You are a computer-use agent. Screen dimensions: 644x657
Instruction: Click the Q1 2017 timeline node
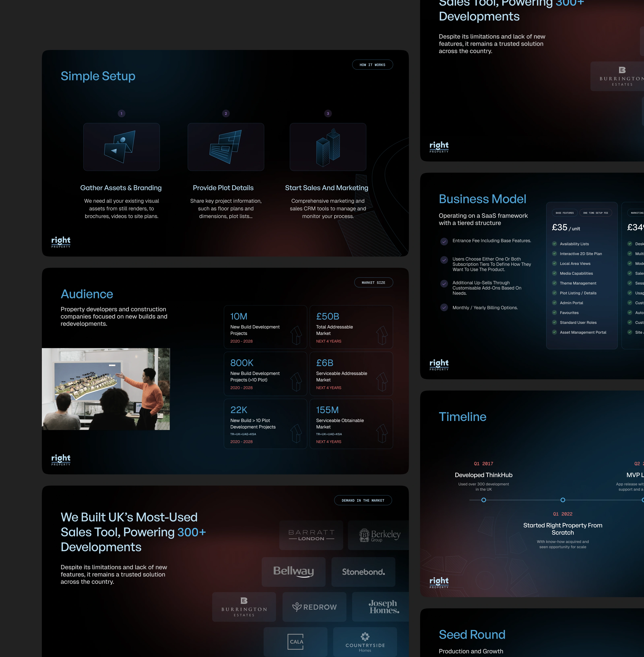click(x=483, y=500)
